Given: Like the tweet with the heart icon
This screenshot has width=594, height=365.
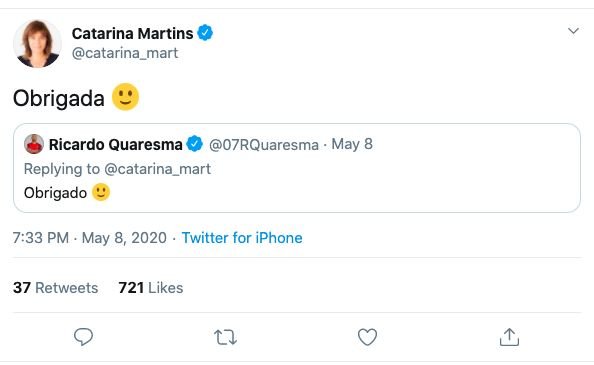Looking at the screenshot, I should (x=367, y=337).
